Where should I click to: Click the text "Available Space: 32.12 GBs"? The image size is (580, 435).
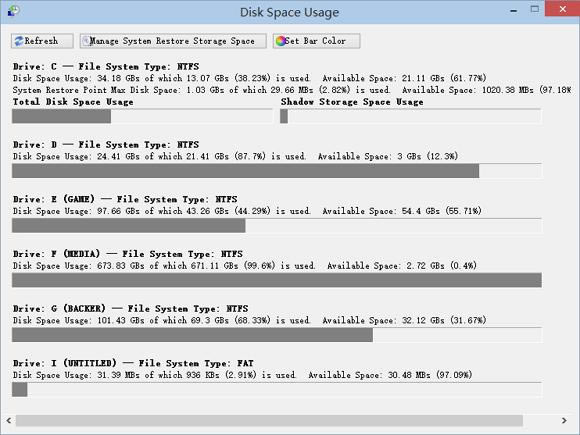[383, 320]
